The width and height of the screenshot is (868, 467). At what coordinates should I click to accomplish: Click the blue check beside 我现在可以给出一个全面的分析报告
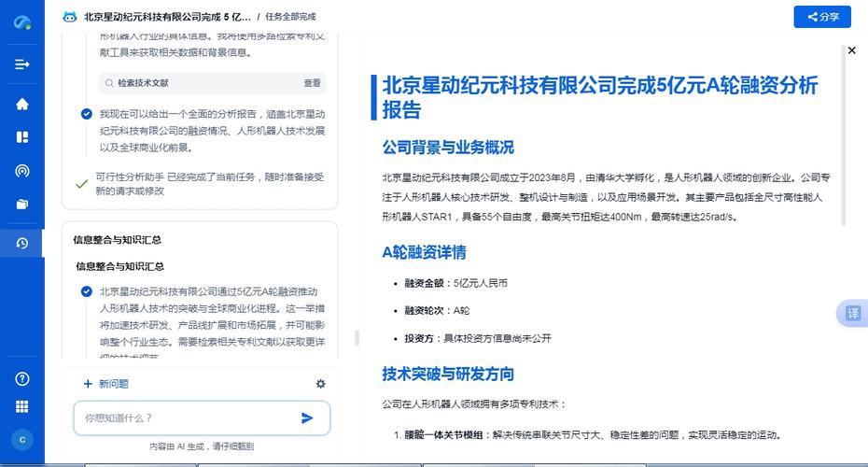point(87,114)
